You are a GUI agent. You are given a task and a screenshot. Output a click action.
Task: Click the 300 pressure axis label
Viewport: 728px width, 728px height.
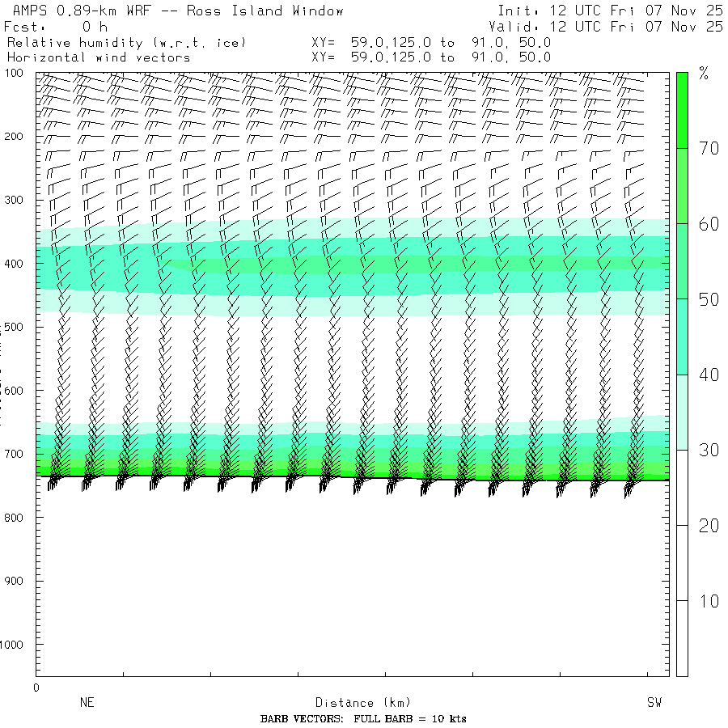(x=14, y=200)
